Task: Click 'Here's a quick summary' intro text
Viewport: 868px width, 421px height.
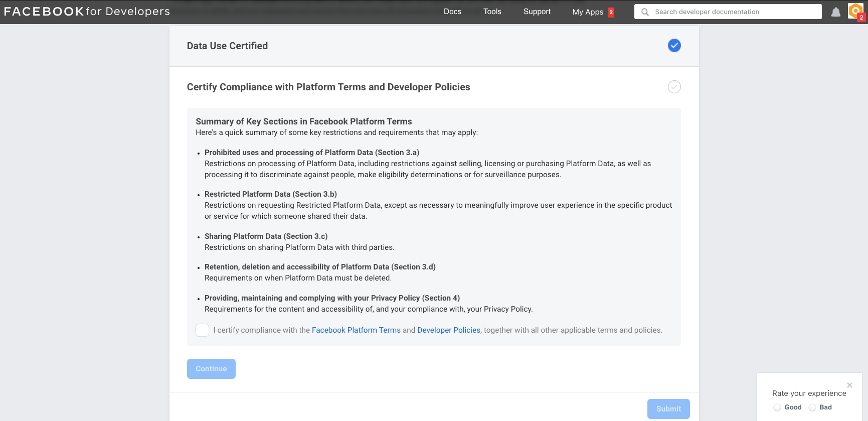Action: tap(336, 132)
